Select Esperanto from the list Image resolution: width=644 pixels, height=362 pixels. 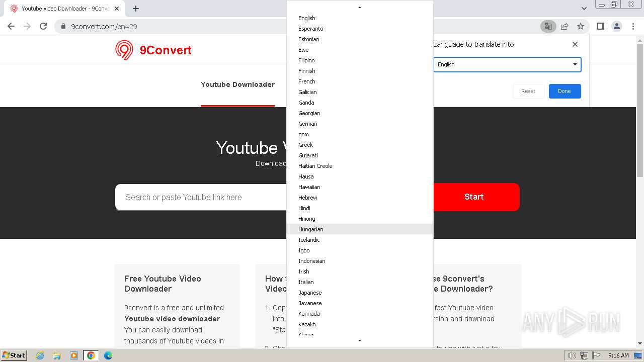click(360, 29)
